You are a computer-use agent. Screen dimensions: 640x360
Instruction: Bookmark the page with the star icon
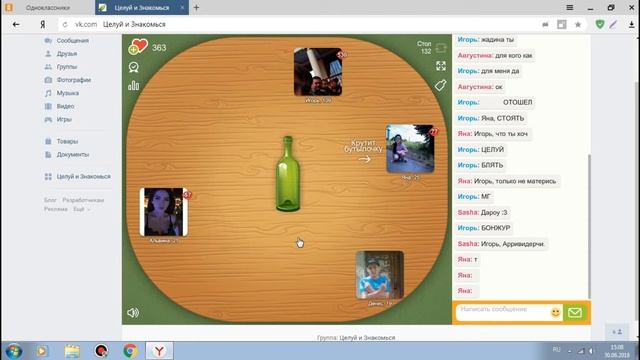pyautogui.click(x=578, y=24)
